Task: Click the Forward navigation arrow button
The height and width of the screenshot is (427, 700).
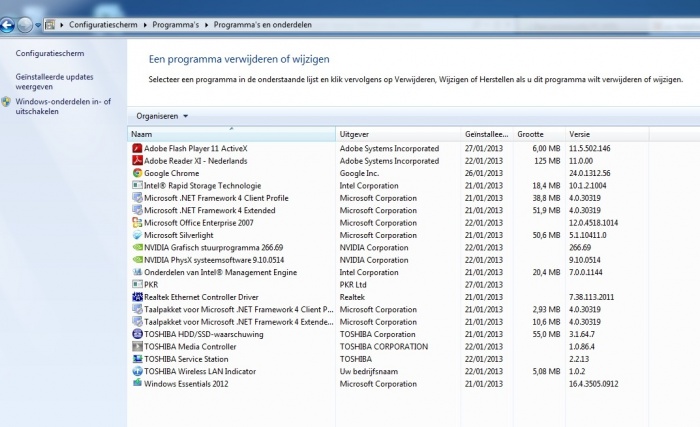Action: click(25, 25)
